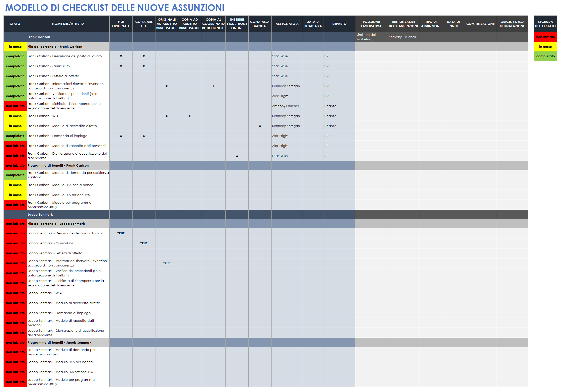Select the DATA DI SCADENZA header
This screenshot has height=392, width=562.
coord(313,24)
